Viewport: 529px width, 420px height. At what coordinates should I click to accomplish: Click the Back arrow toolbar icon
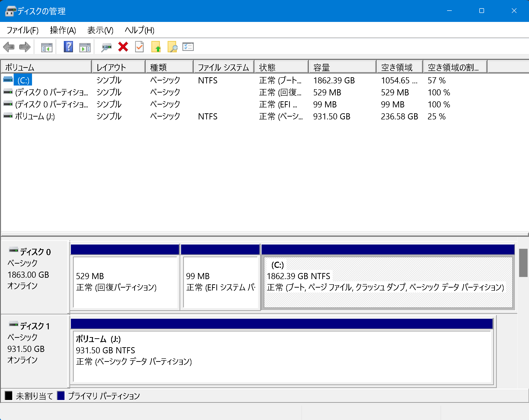click(9, 47)
